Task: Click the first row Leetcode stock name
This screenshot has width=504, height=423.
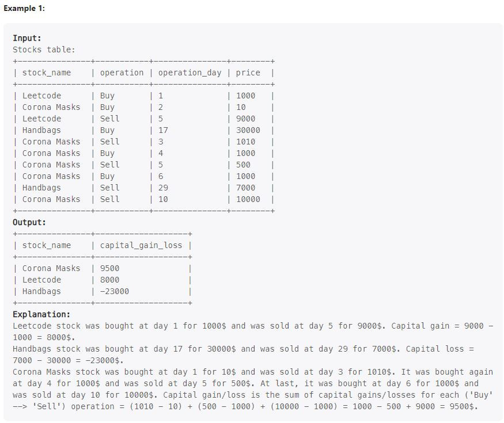Action: tap(41, 96)
